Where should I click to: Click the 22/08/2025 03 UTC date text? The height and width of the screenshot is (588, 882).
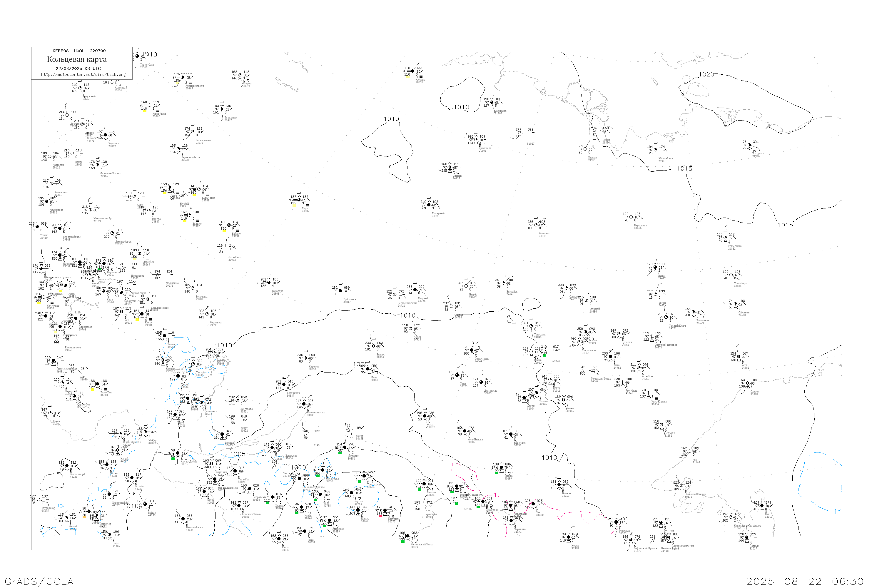(x=78, y=69)
